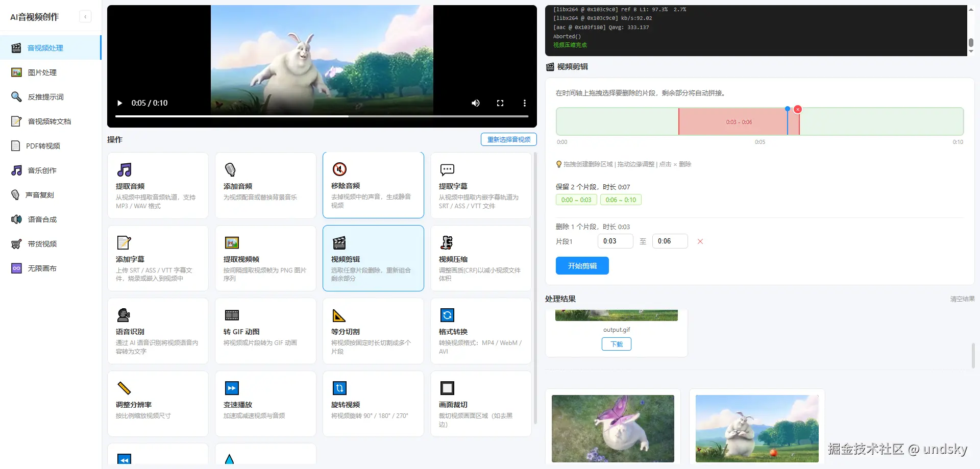Toggle fullscreen on the video player
This screenshot has height=469, width=980.
[500, 103]
